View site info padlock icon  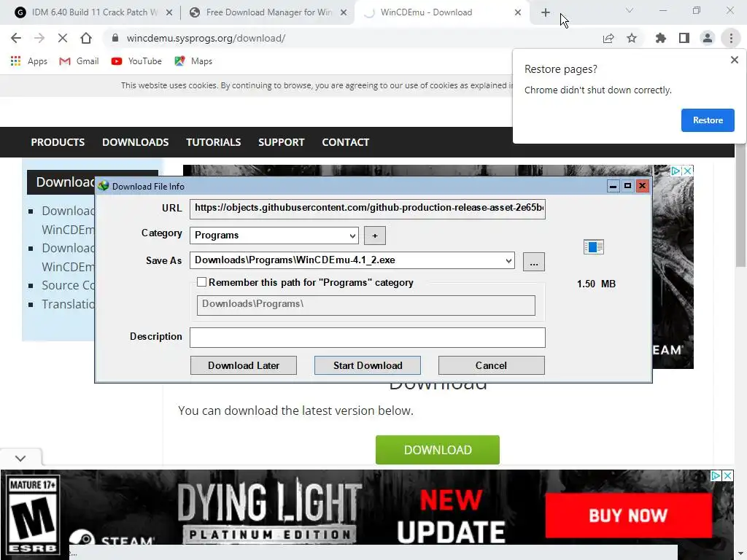(x=115, y=38)
